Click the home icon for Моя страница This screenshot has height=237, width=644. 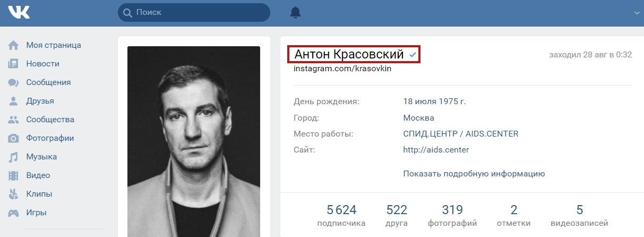13,45
